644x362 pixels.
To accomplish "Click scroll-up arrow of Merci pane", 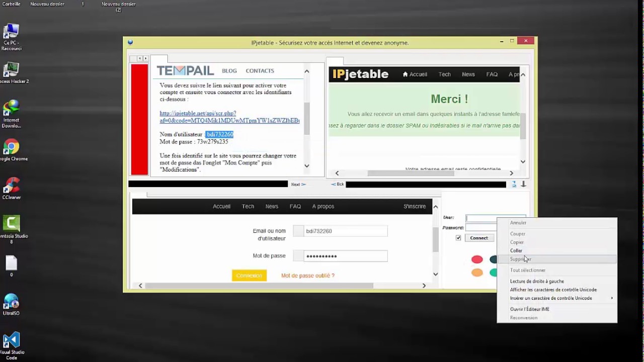I will tap(523, 75).
